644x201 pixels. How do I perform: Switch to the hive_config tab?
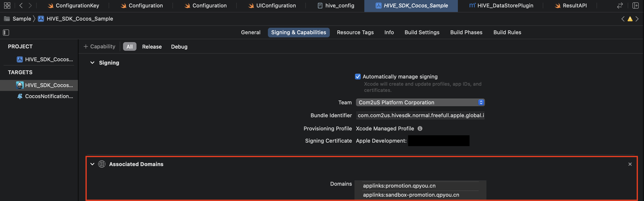click(336, 6)
